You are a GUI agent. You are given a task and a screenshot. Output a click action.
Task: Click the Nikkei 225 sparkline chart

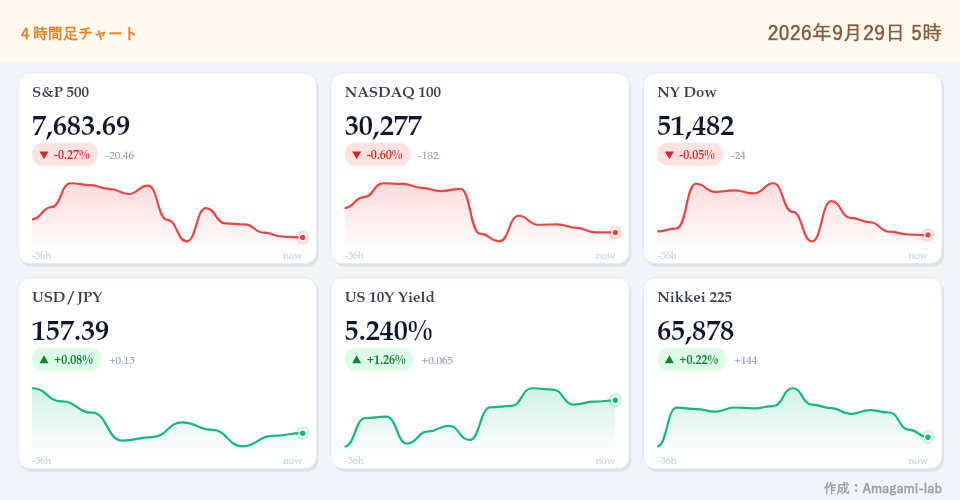795,417
